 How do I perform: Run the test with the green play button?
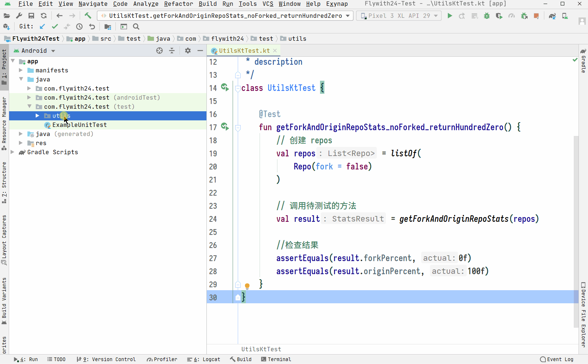[450, 16]
